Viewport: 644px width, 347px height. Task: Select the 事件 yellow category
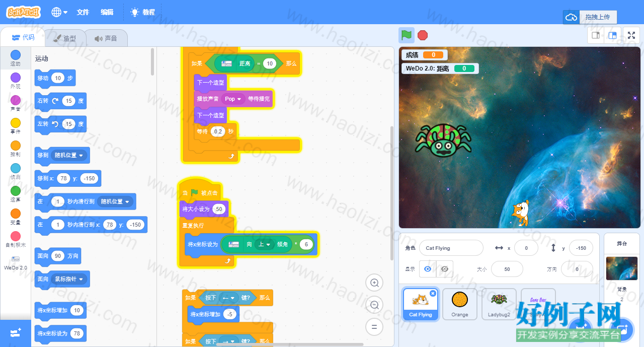(x=16, y=126)
